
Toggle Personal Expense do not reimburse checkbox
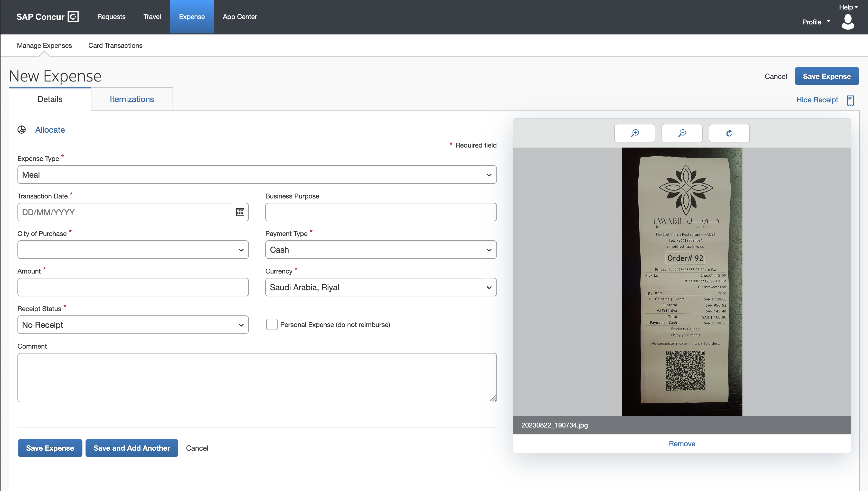271,325
